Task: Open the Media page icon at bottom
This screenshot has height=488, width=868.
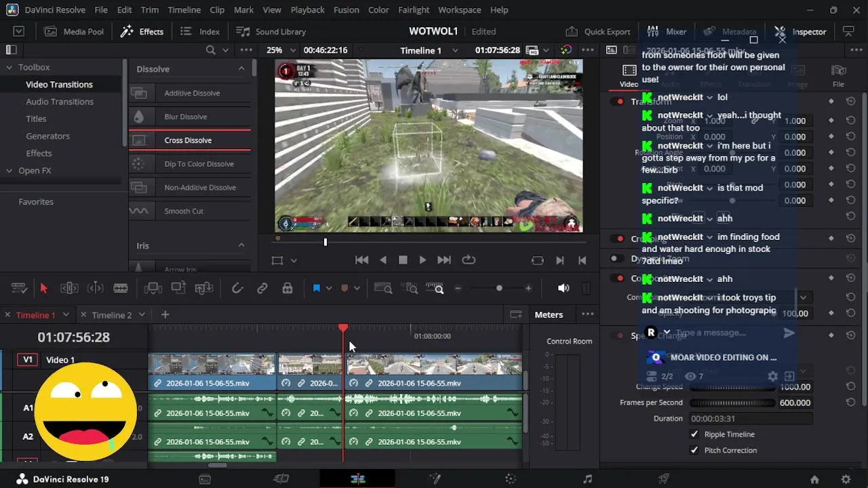Action: pyautogui.click(x=205, y=479)
